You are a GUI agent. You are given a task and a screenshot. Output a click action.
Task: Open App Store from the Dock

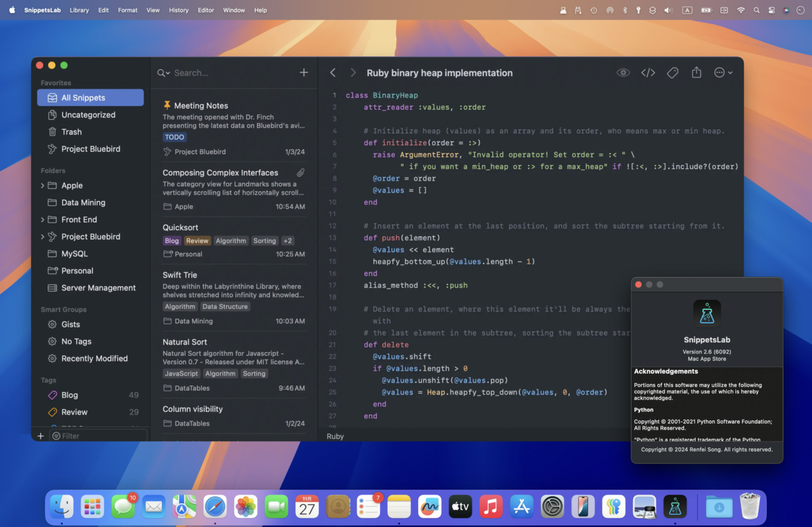click(x=521, y=507)
